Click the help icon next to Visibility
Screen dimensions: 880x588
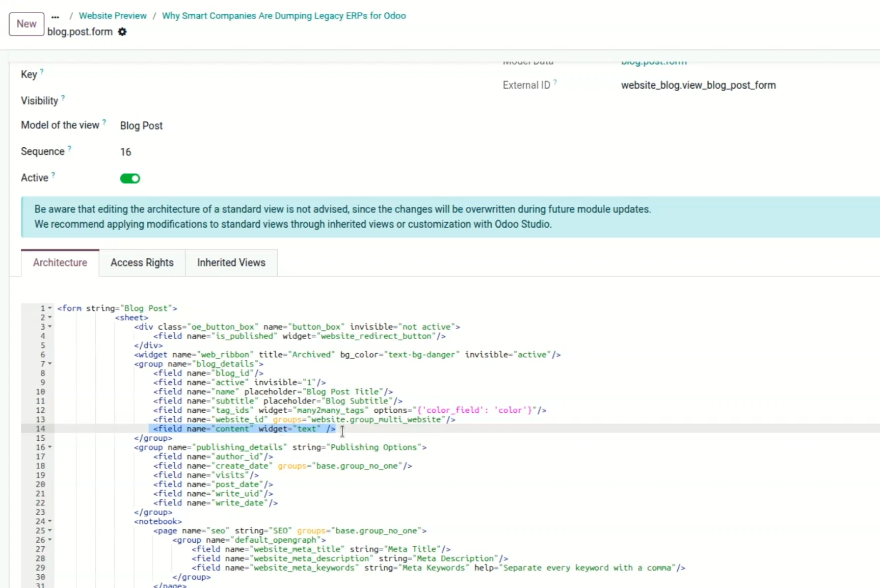(x=63, y=98)
